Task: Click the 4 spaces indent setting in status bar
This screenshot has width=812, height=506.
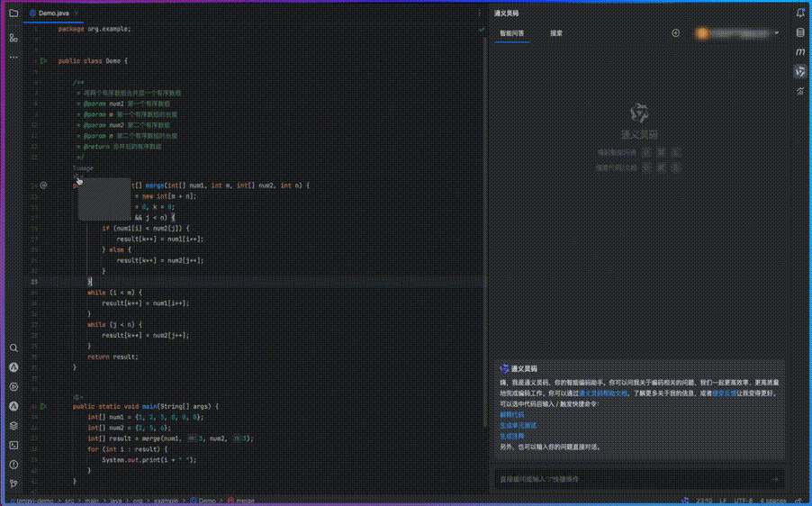Action: [773, 501]
